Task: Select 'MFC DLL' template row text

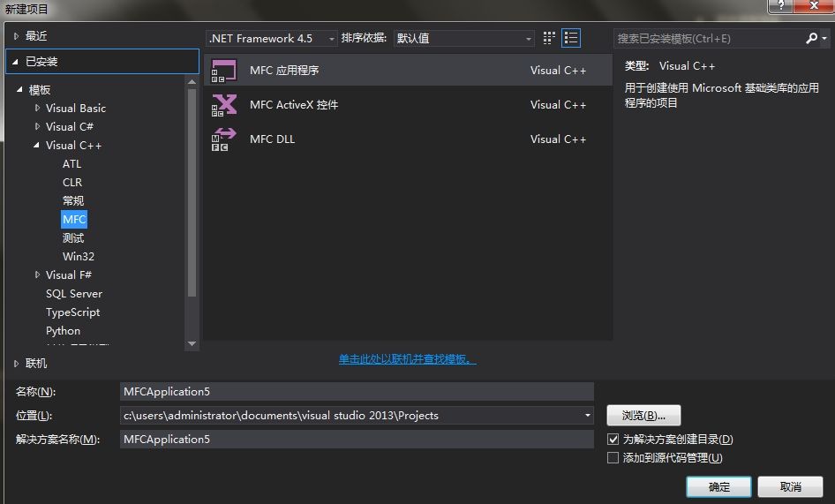Action: (272, 139)
